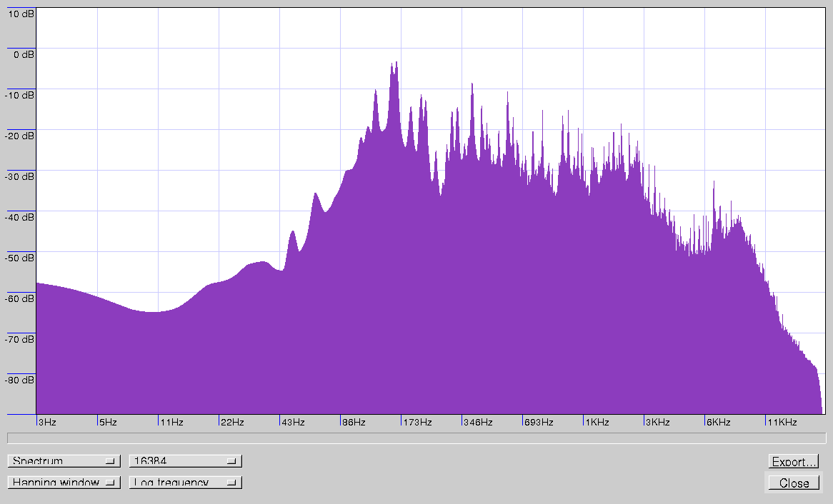Click the 86Hz frequency axis label
Viewport: 833px width, 504px height.
click(354, 423)
